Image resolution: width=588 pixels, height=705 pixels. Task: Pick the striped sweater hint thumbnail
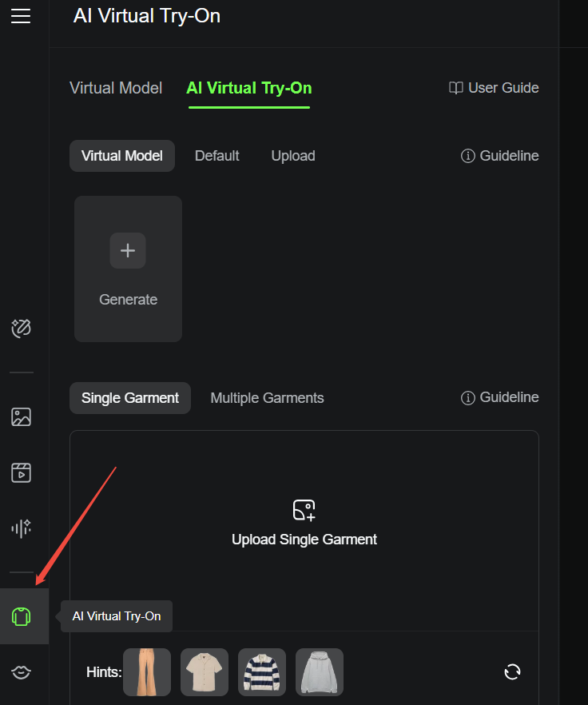pyautogui.click(x=262, y=672)
